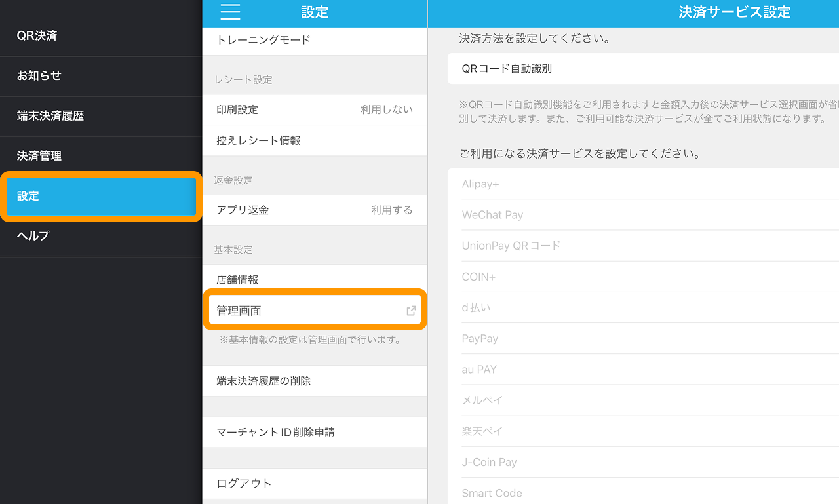Change 印刷設定 from 利用しない
The width and height of the screenshot is (839, 504).
click(315, 109)
